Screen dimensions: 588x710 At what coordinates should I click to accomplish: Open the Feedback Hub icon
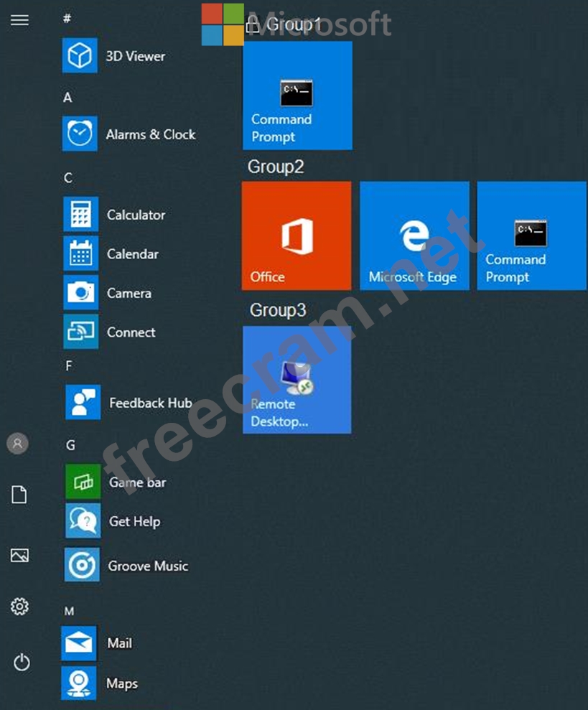pos(83,402)
